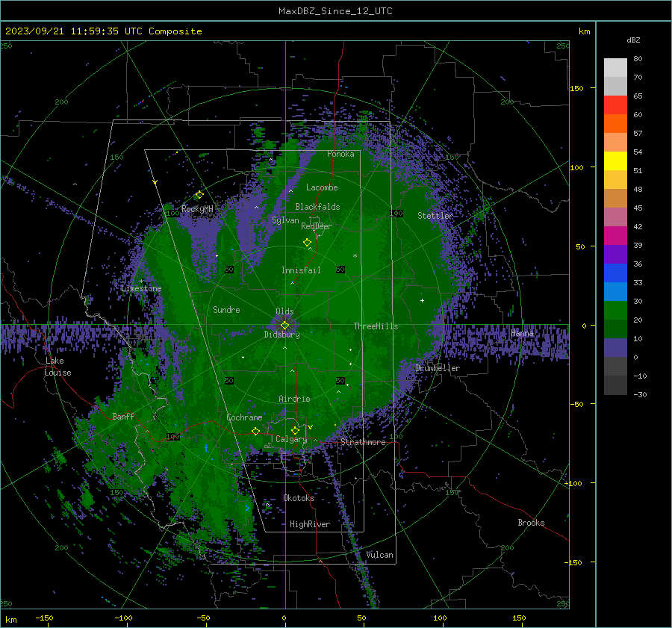
Task: Click the Cochrane label
Action: pyautogui.click(x=244, y=417)
